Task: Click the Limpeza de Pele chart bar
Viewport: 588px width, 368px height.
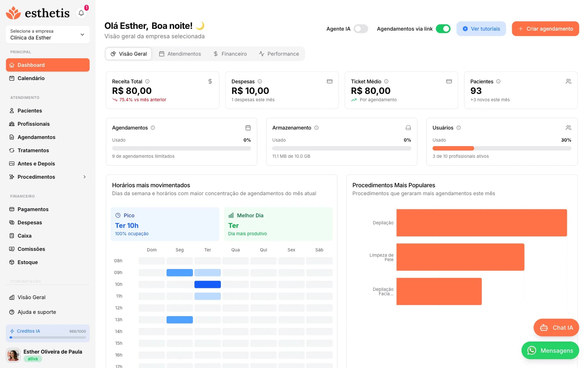Action: coord(460,257)
